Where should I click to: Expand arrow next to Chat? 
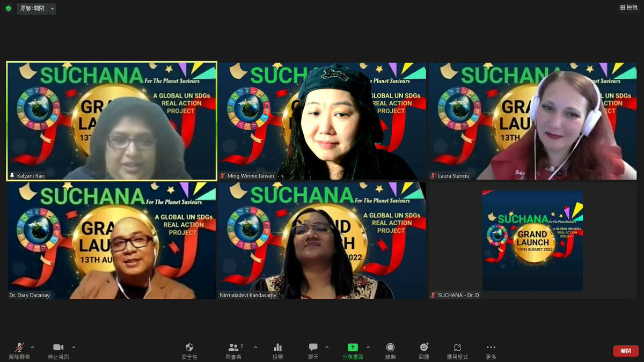327,348
